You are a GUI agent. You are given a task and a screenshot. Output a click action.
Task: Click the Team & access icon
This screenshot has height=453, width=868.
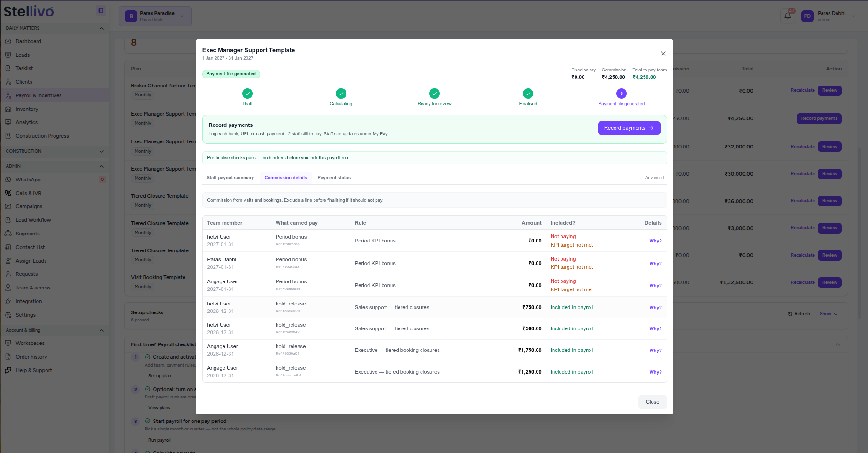(x=8, y=288)
